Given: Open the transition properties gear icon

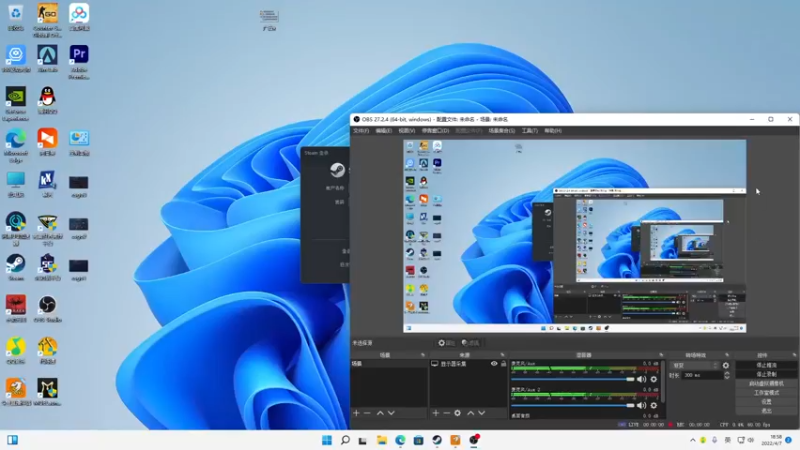Looking at the screenshot, I should coord(726,365).
